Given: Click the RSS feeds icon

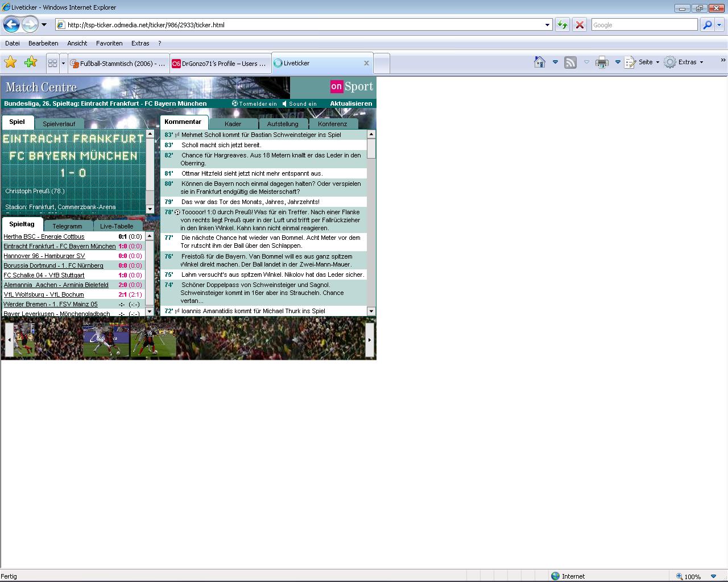Looking at the screenshot, I should [570, 63].
